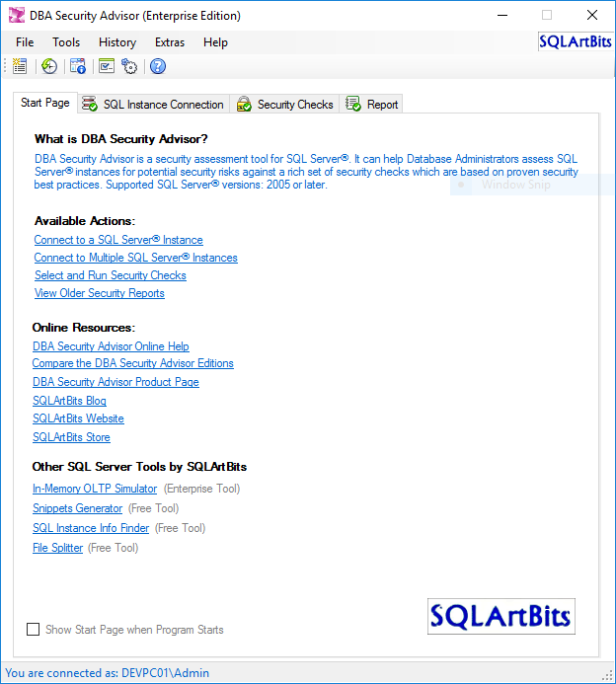The image size is (616, 684).
Task: Open In-Memory OLTP Simulator link
Action: (95, 489)
